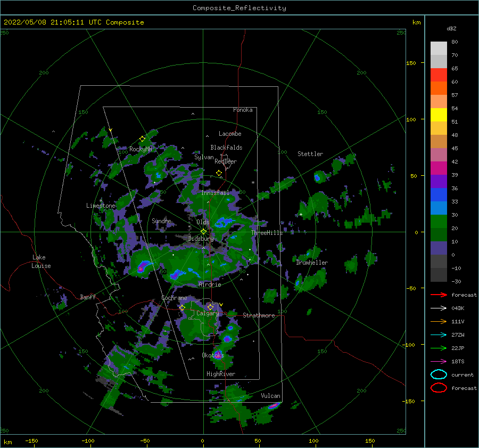
Task: Click the Sylvan label
Action: click(x=204, y=157)
